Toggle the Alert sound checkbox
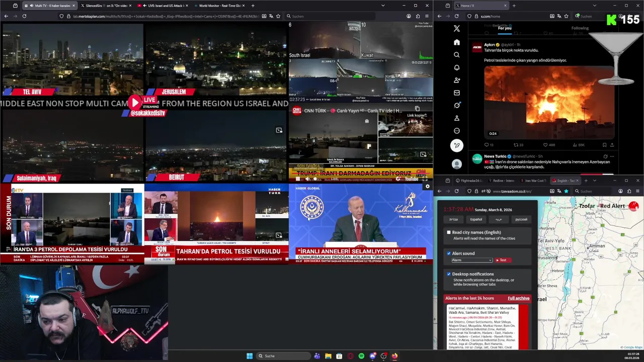 [x=449, y=253]
